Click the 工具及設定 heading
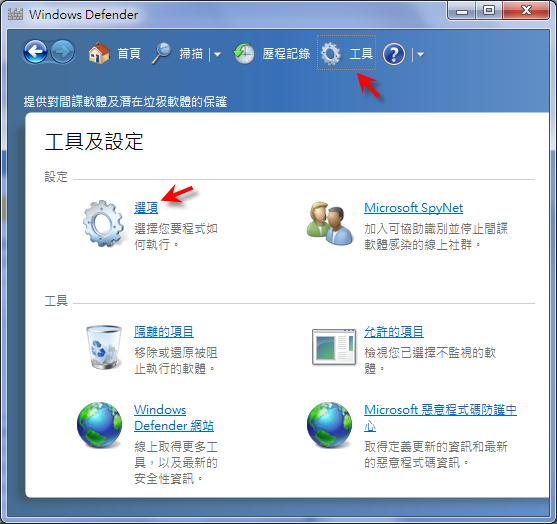Viewport: 557px width, 524px height. pyautogui.click(x=94, y=141)
